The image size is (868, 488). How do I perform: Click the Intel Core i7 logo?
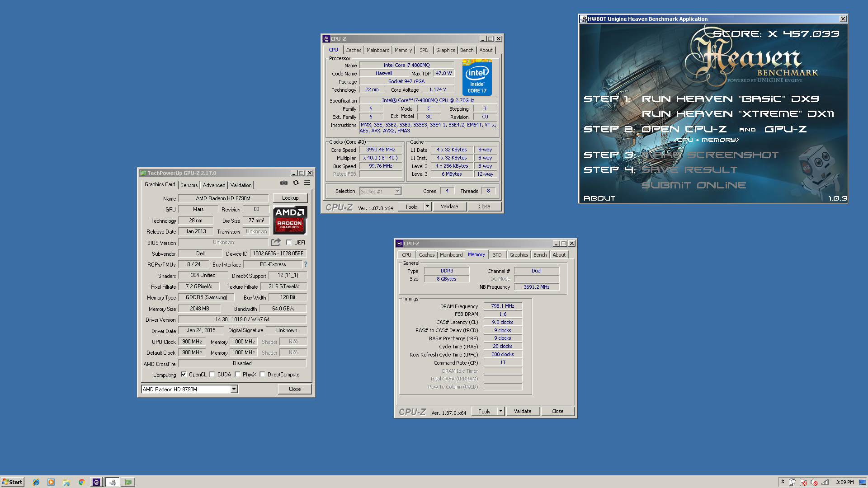[x=477, y=78]
